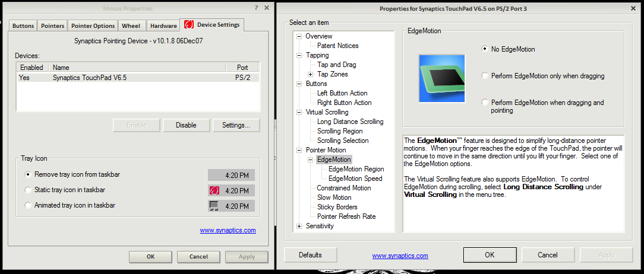Click the animated tray icon preview
This screenshot has width=644, height=274.
[x=213, y=205]
